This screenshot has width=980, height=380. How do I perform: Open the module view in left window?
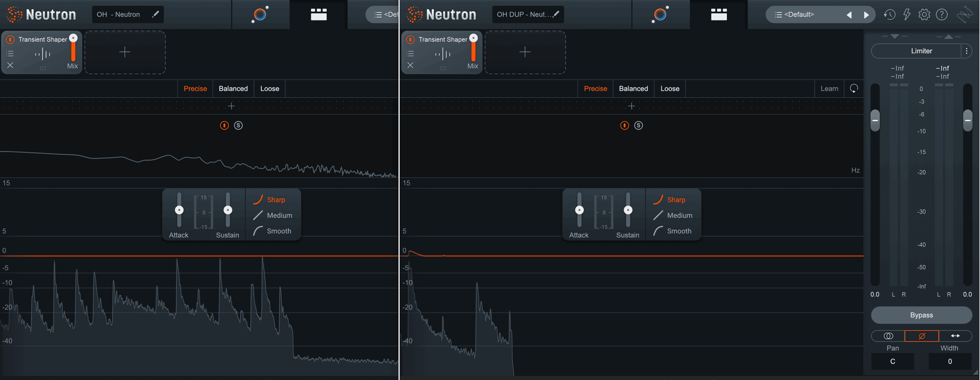tap(318, 14)
